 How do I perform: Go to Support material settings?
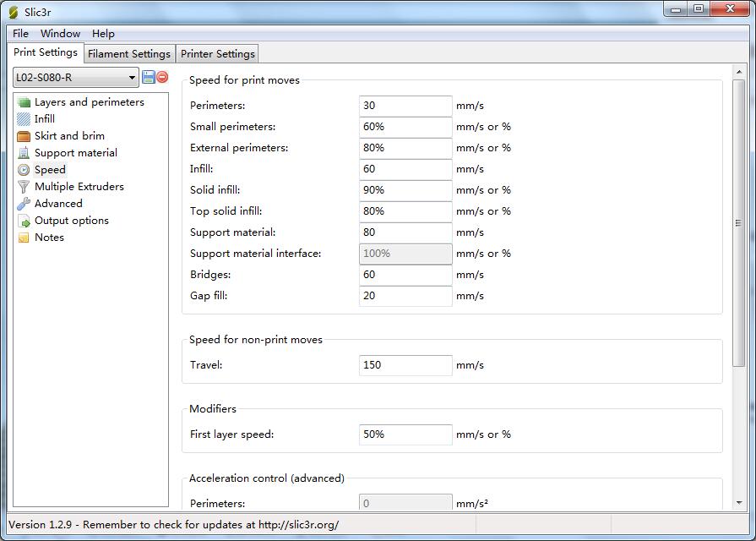coord(75,153)
